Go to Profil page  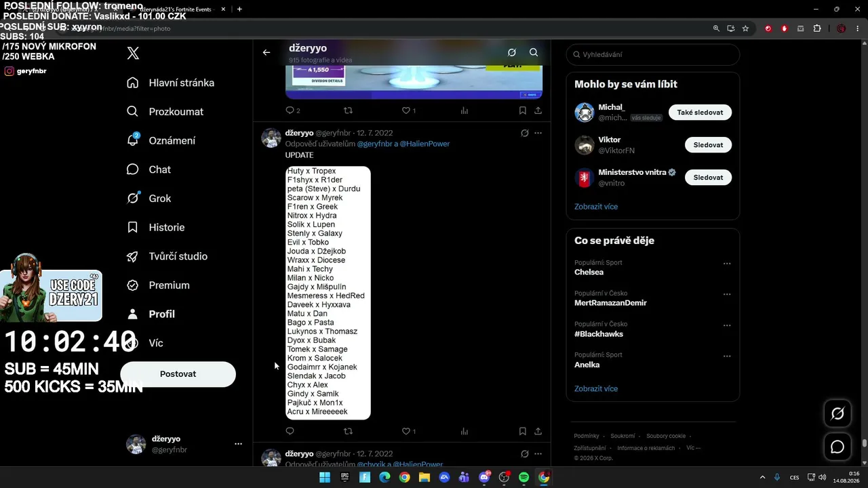pyautogui.click(x=151, y=314)
